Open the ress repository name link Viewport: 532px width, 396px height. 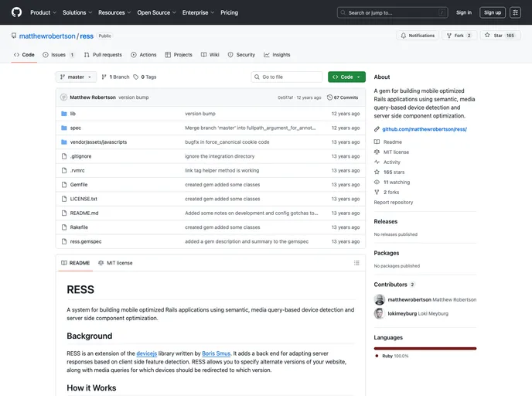tap(87, 36)
